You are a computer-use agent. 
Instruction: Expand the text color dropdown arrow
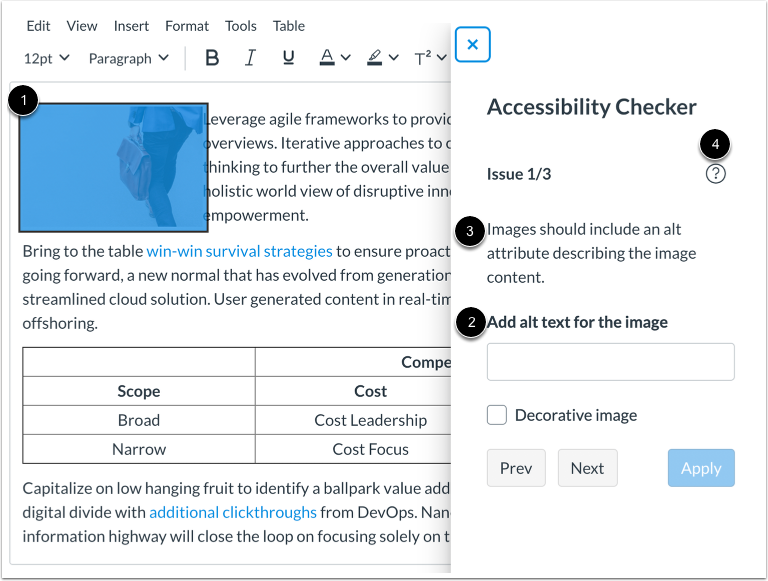coord(345,58)
